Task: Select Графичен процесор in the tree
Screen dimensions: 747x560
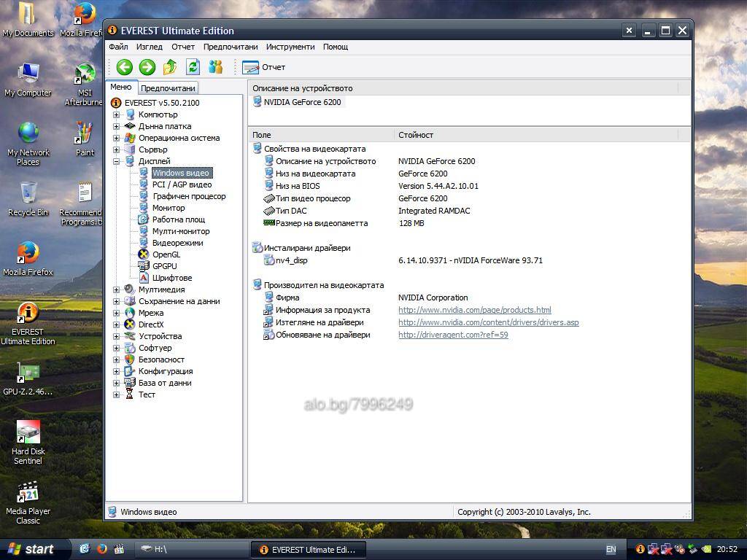Action: point(188,196)
